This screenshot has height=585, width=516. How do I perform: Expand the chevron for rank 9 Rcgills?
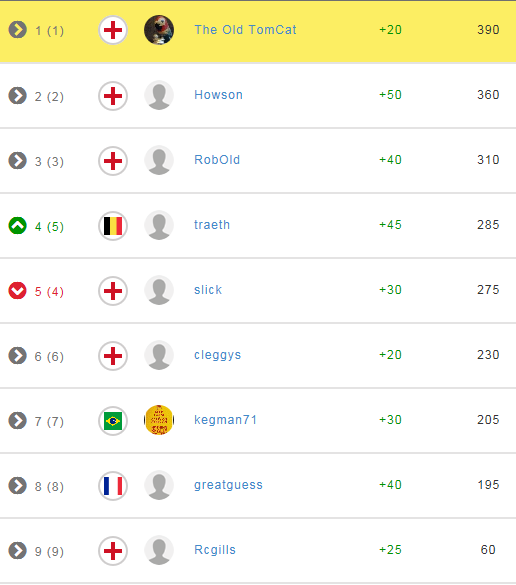[18, 550]
